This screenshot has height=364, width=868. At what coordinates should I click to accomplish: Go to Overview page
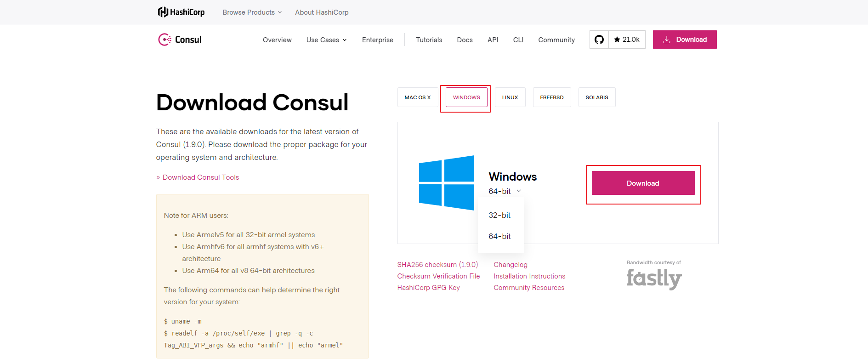pos(277,40)
